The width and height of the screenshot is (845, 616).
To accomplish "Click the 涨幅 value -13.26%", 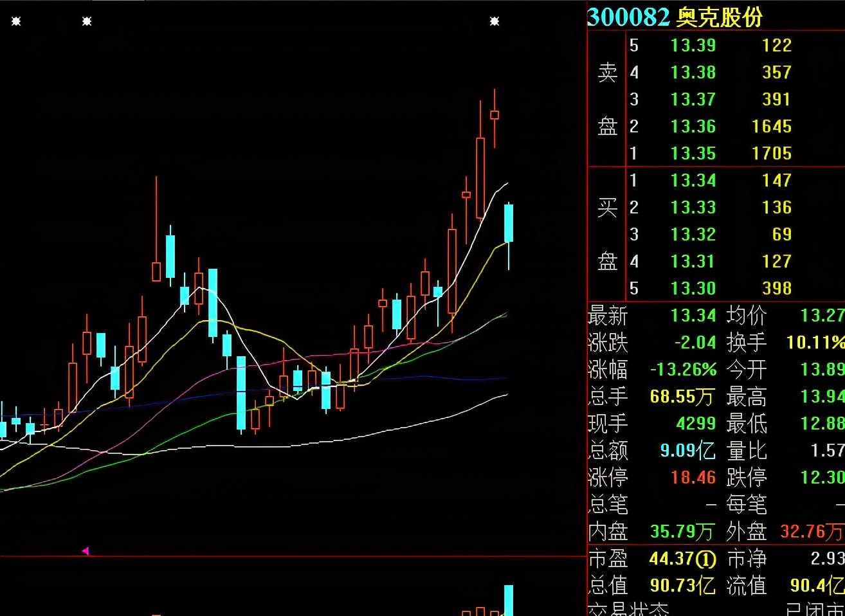I will (x=683, y=370).
